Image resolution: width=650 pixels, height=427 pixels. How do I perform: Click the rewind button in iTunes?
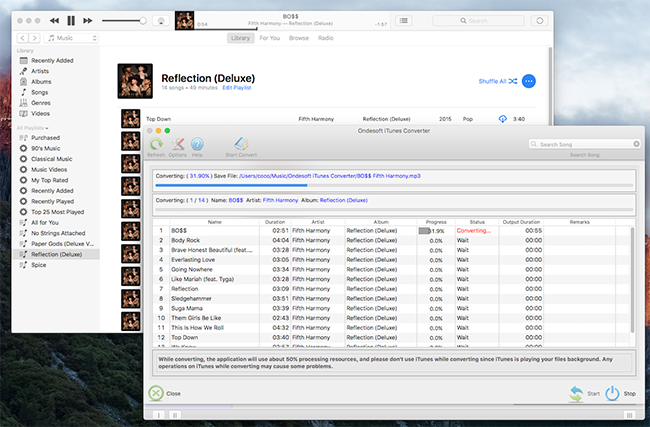[54, 21]
